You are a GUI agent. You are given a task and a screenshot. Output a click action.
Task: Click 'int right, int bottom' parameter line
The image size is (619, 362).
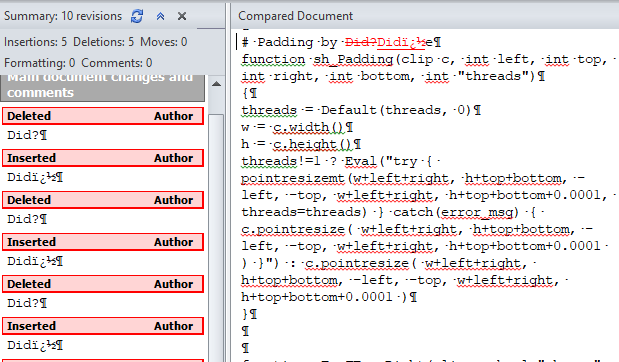click(326, 76)
